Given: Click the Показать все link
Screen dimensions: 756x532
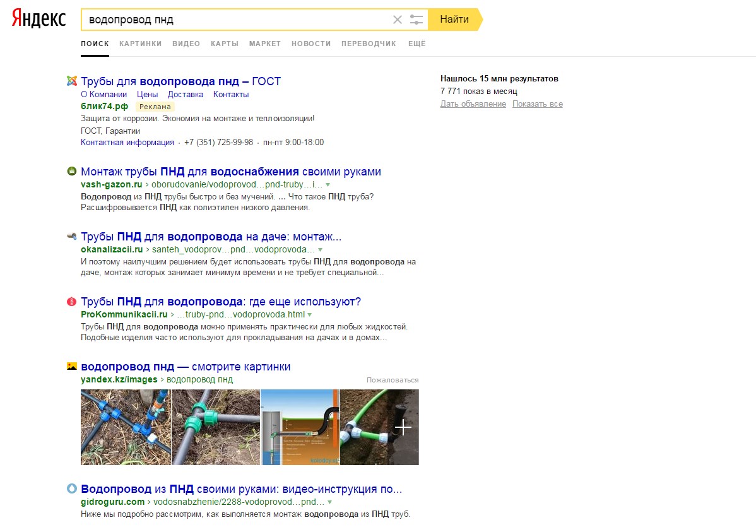Looking at the screenshot, I should point(538,103).
